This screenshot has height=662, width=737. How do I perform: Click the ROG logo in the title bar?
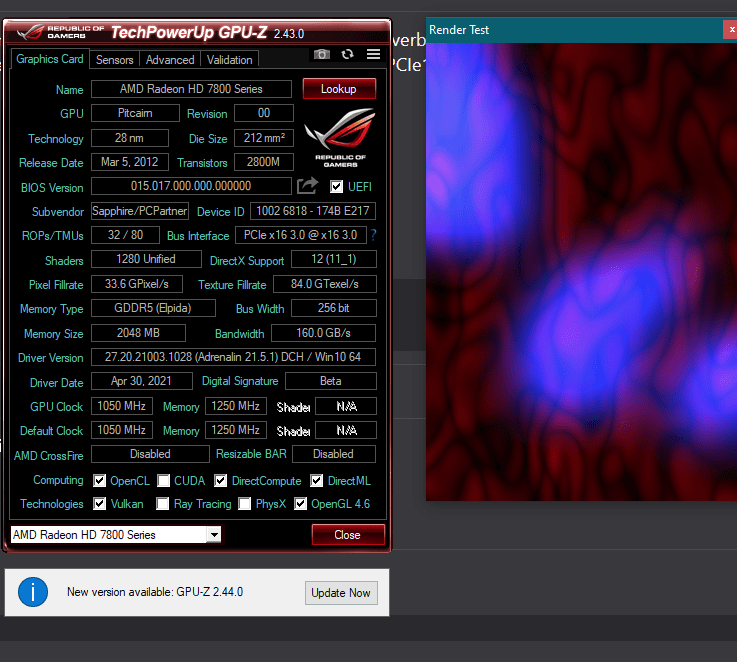pyautogui.click(x=31, y=32)
